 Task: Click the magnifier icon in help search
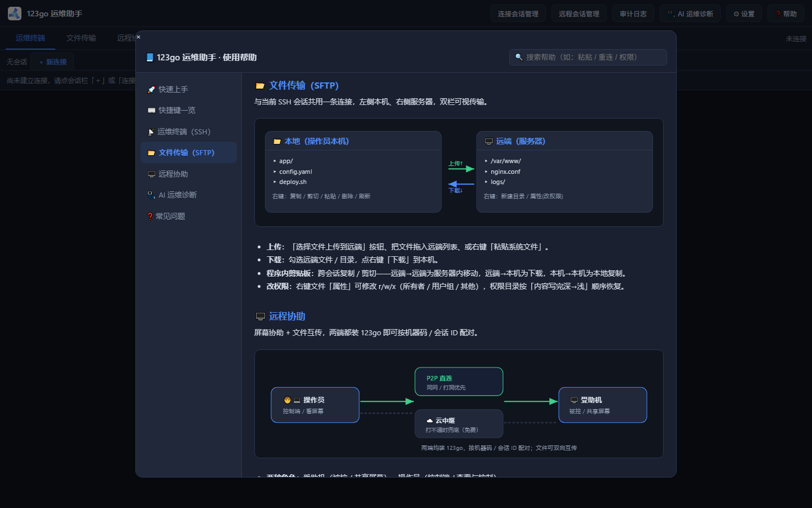(x=519, y=57)
